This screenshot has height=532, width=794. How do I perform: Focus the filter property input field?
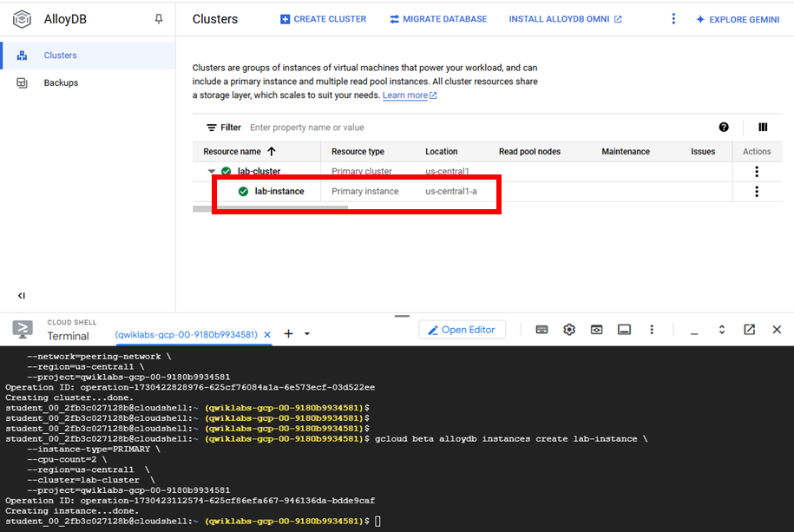[307, 128]
